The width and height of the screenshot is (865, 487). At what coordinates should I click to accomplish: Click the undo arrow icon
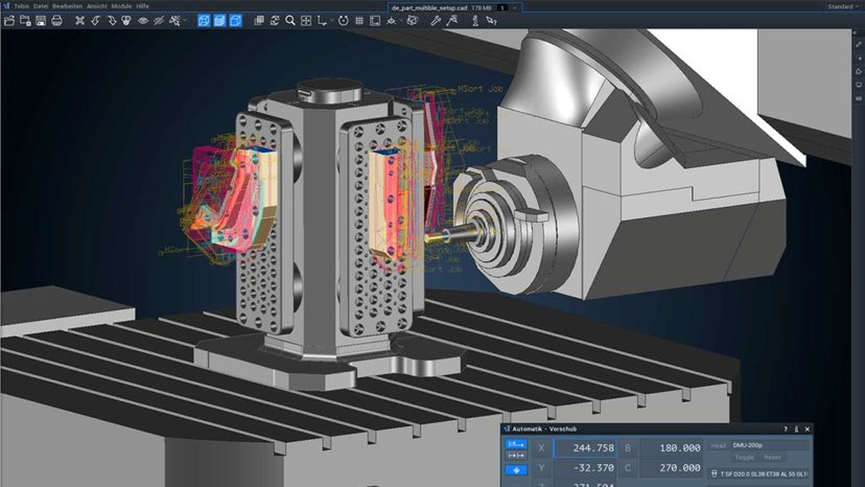click(x=96, y=21)
